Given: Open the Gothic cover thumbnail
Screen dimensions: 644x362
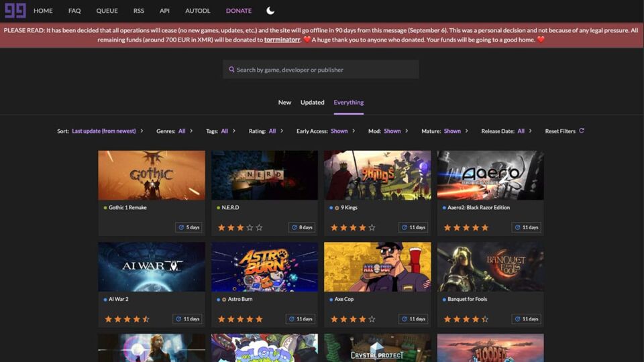Looking at the screenshot, I should coord(152,175).
